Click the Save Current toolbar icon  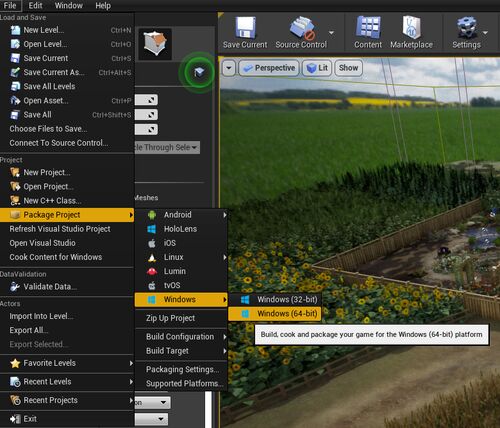click(245, 33)
